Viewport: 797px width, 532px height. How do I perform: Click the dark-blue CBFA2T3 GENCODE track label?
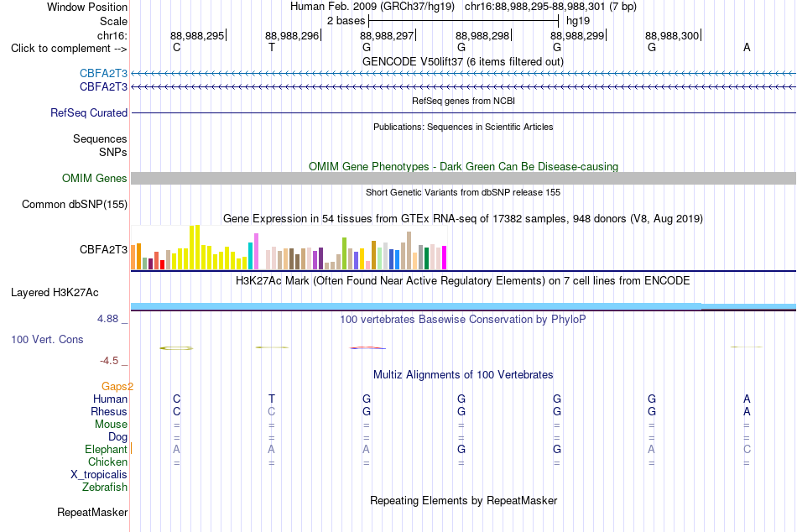tap(103, 87)
